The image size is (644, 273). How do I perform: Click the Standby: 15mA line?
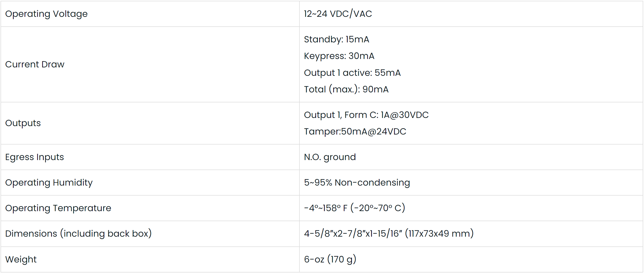[x=336, y=39]
